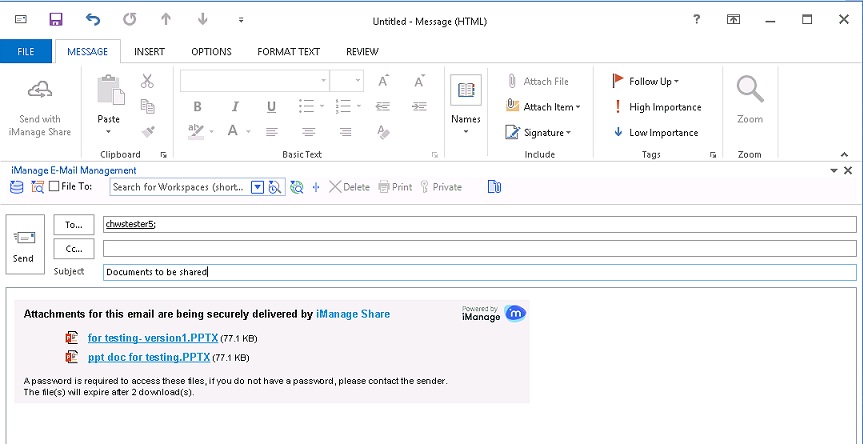Click the iManage database icon
This screenshot has width=863, height=448.
point(16,187)
